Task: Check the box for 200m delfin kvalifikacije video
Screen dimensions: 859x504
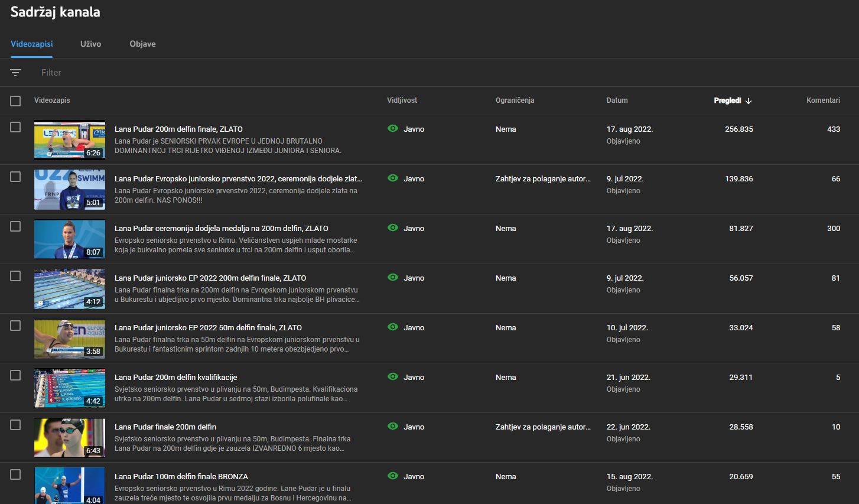Action: (15, 375)
